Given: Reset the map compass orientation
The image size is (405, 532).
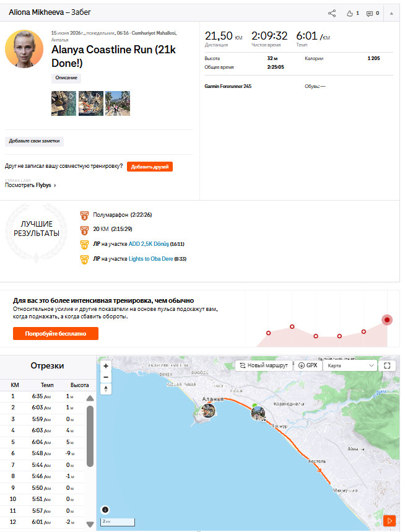Looking at the screenshot, I should click(106, 388).
